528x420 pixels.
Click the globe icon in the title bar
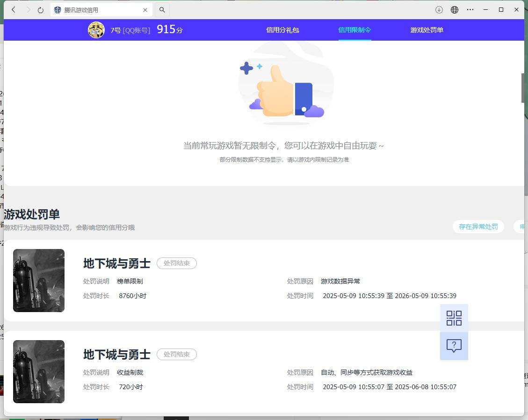point(455,10)
